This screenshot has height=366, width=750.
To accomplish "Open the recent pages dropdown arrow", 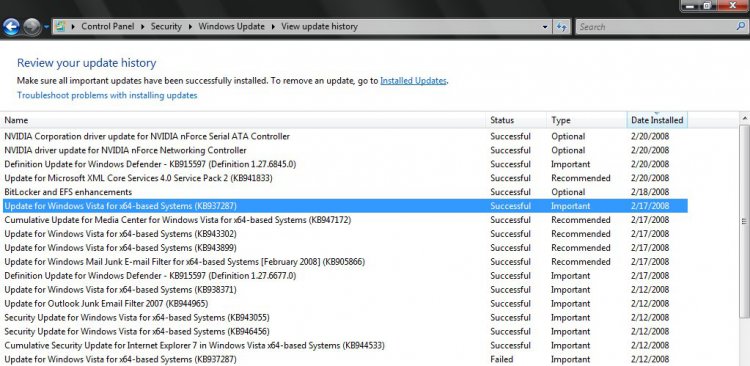I will (46, 27).
